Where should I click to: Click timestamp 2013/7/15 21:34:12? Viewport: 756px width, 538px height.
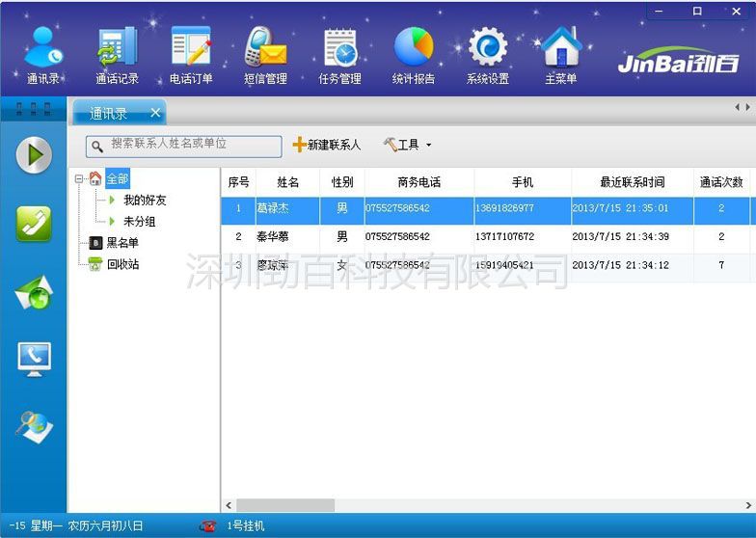point(621,265)
